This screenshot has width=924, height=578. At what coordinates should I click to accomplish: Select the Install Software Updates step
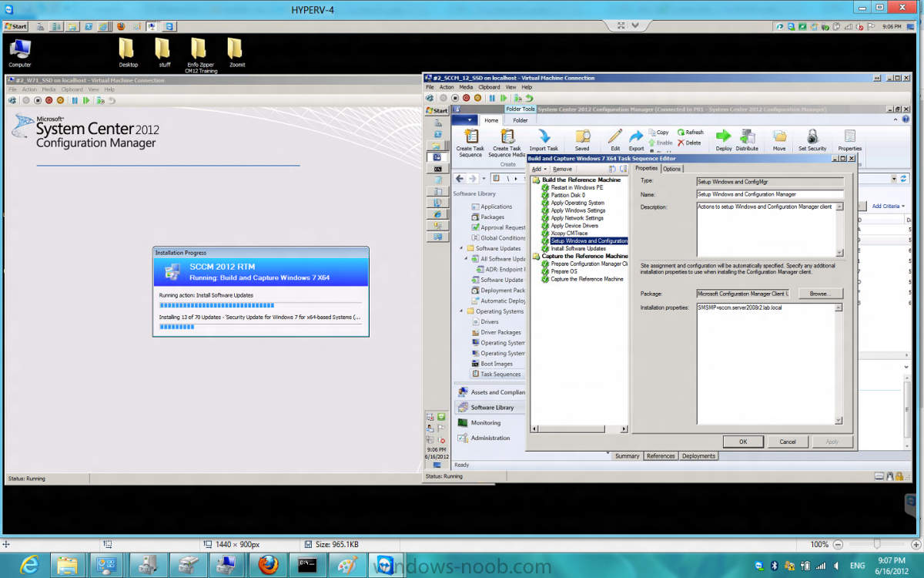578,248
